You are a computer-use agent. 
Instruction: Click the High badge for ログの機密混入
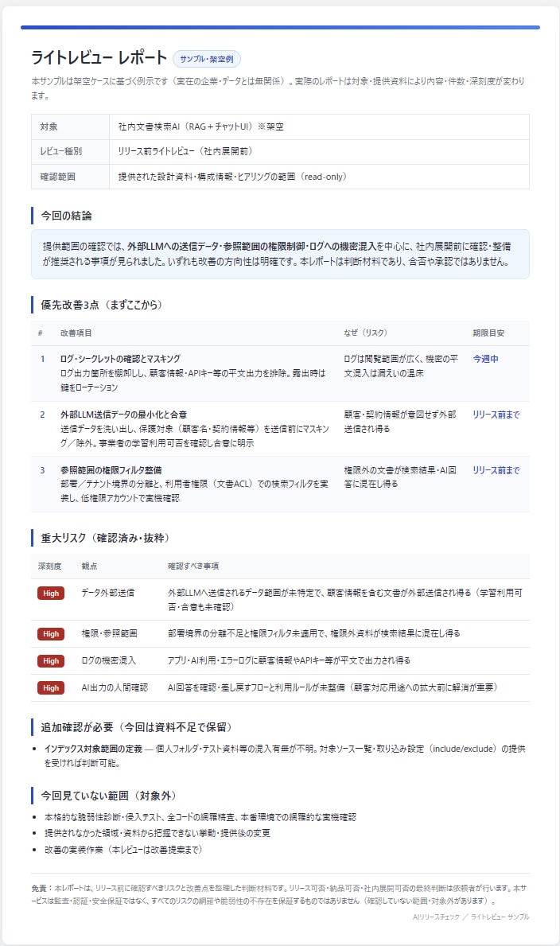51,660
